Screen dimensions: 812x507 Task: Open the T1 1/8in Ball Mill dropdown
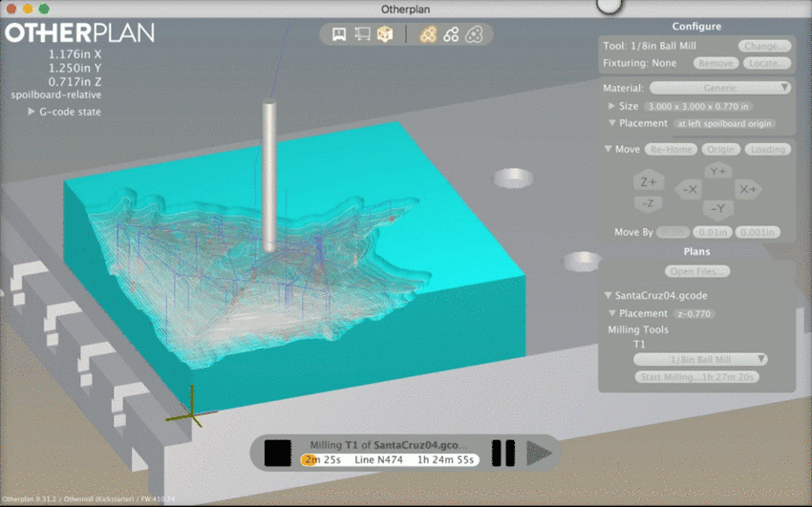(x=700, y=359)
